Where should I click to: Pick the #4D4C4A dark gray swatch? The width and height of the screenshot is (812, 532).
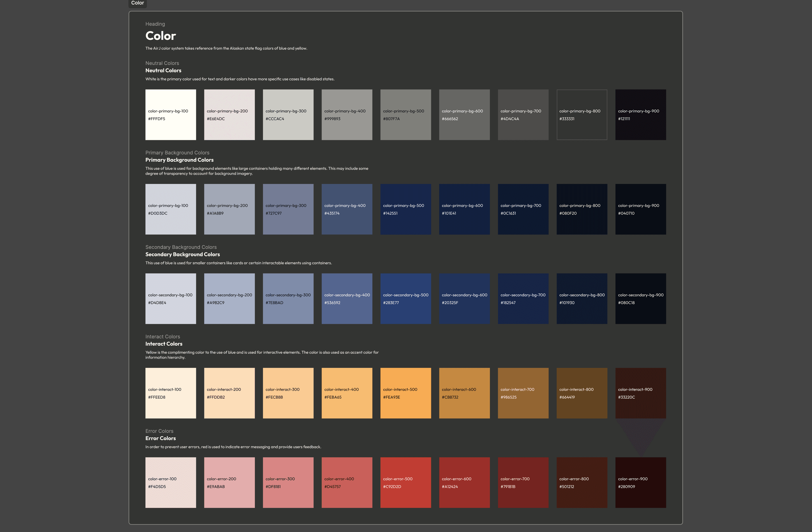[523, 115]
